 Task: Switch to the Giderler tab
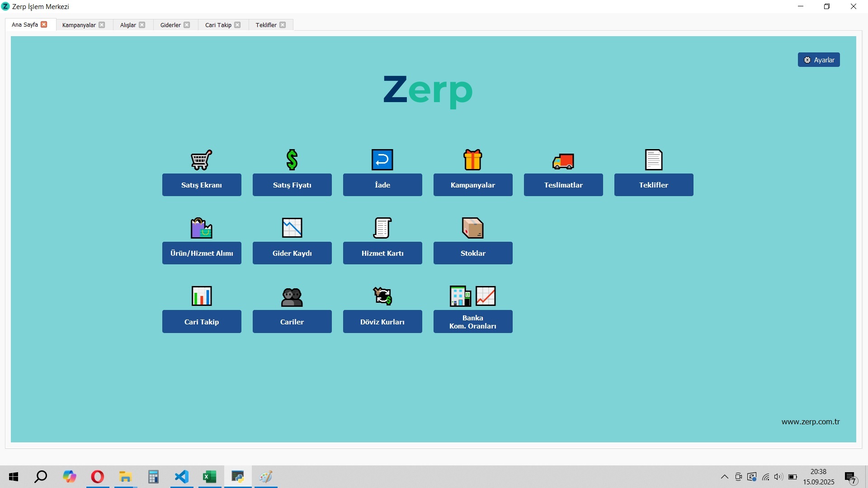170,25
